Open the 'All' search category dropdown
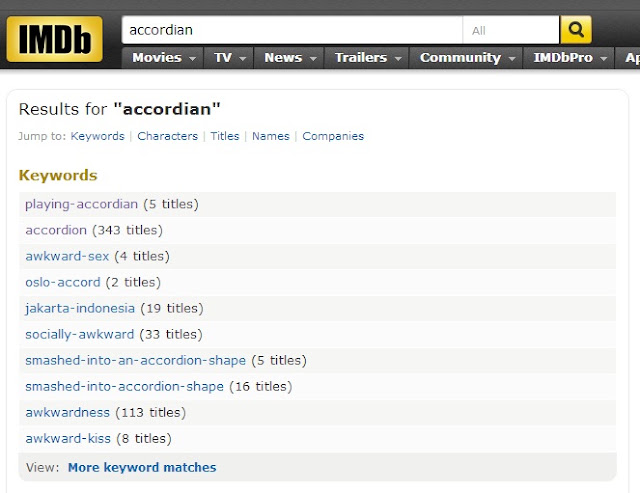Screen dimensions: 640x493 (511, 30)
